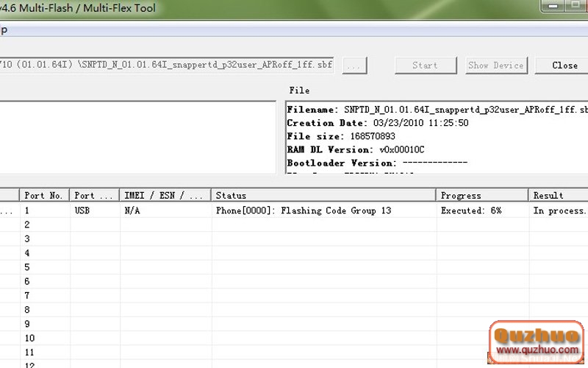Click the empty left list box

tap(137, 138)
